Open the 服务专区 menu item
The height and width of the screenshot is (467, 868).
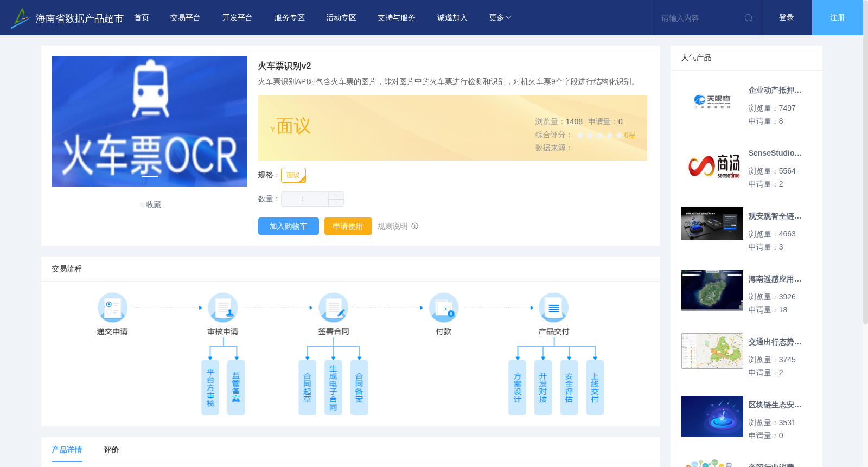click(x=290, y=18)
